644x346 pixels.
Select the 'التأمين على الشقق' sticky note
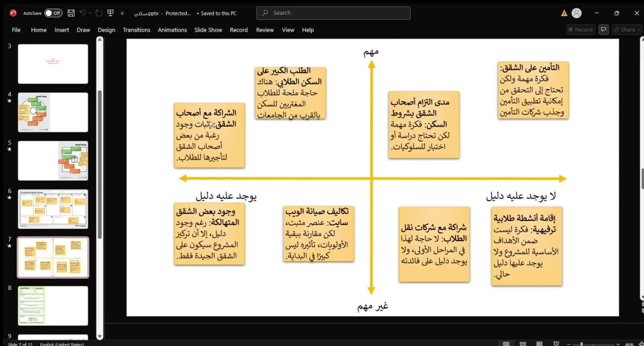(533, 90)
